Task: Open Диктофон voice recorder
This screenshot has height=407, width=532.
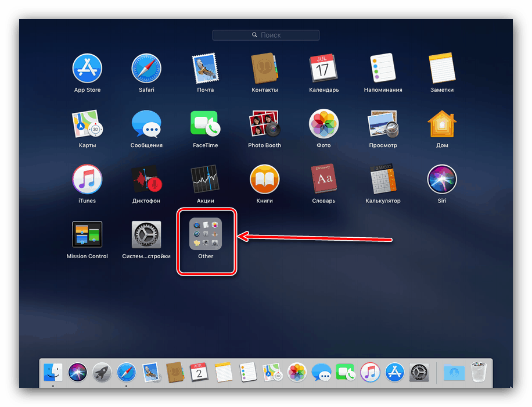Action: tap(146, 179)
